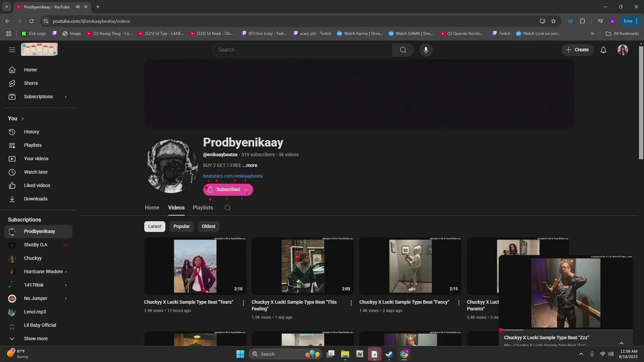Image resolution: width=644 pixels, height=362 pixels.
Task: Sort videos by Latest
Action: (154, 226)
